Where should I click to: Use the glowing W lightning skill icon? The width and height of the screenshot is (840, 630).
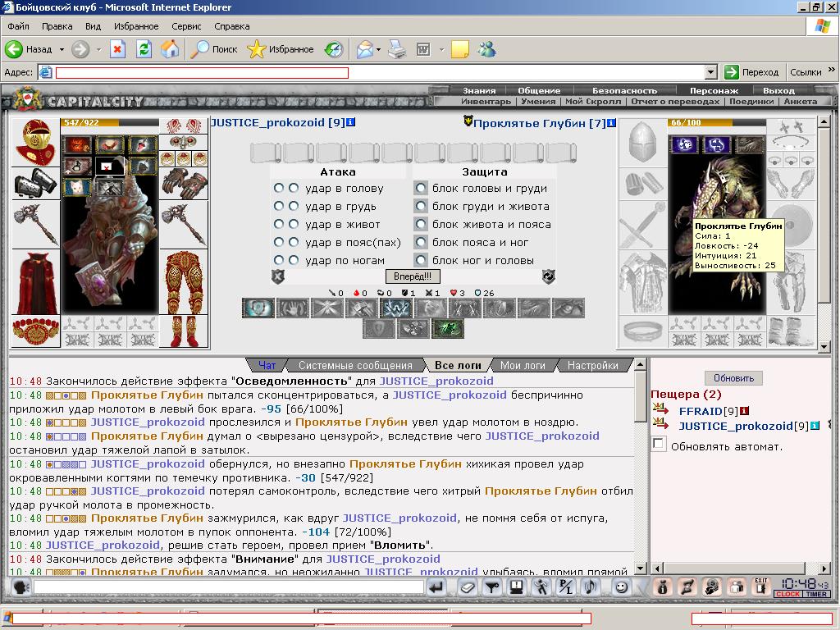point(396,308)
